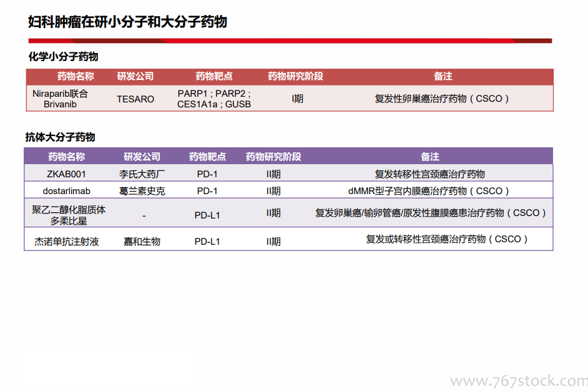Click 研发公司 header in red table
Viewport: 588px width, 392px height.
135,76
